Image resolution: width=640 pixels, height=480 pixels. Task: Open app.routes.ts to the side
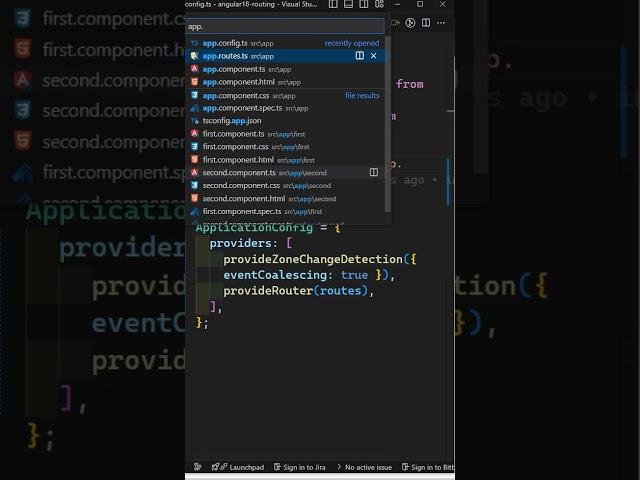(x=360, y=56)
